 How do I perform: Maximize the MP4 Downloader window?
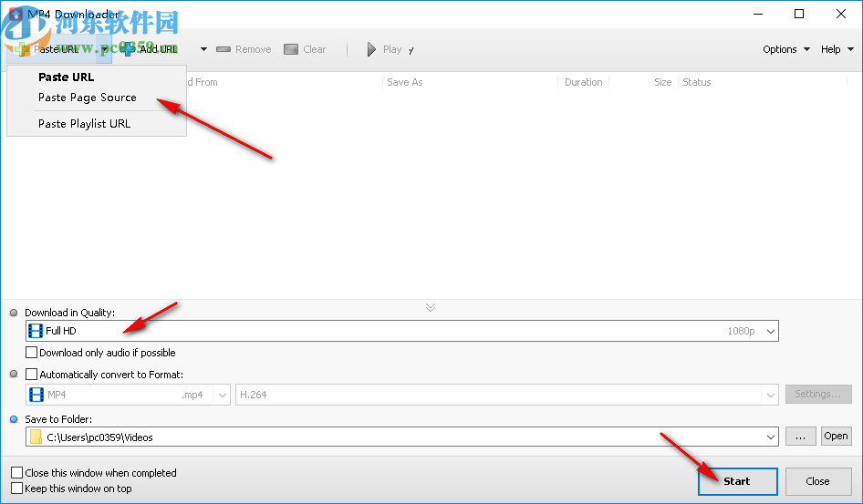[799, 15]
